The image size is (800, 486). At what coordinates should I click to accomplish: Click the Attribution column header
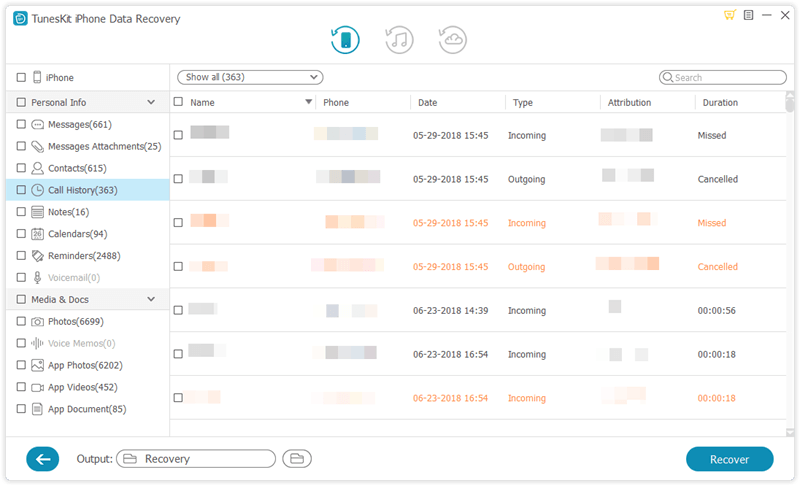pyautogui.click(x=629, y=103)
